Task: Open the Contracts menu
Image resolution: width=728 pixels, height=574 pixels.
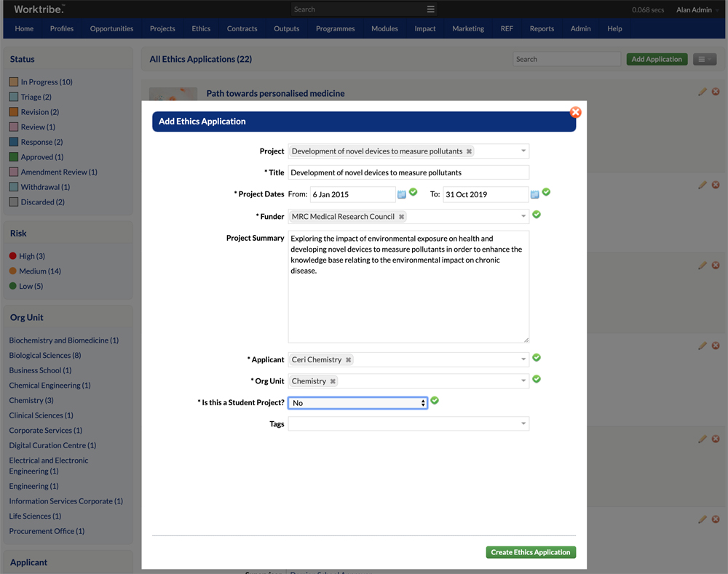Action: (242, 29)
